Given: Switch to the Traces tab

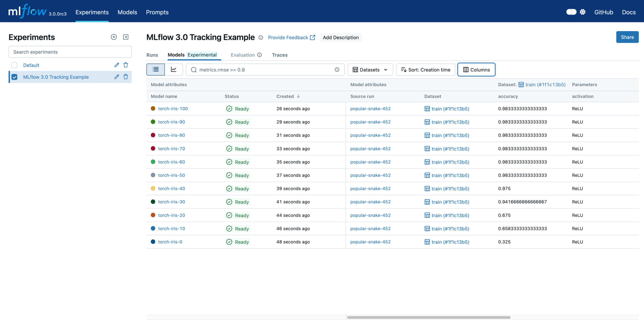Looking at the screenshot, I should tap(280, 55).
